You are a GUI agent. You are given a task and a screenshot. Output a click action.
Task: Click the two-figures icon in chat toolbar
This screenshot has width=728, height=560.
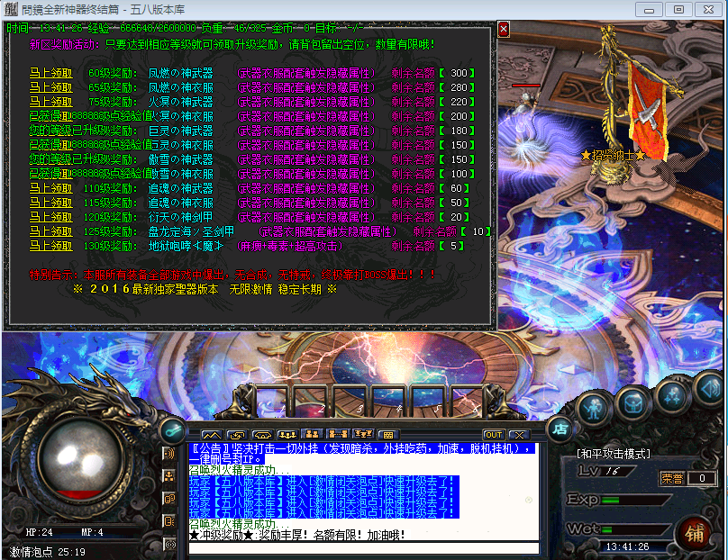click(312, 435)
